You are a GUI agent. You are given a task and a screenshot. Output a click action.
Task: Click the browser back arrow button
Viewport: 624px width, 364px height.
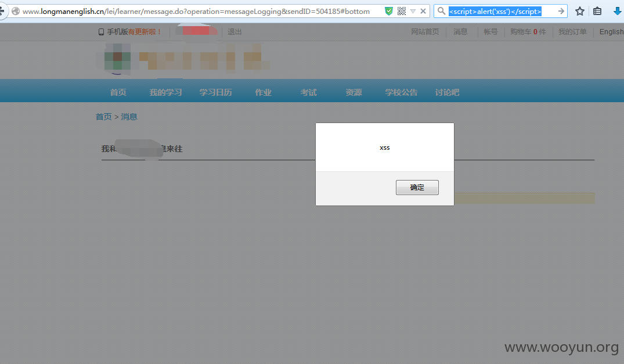click(2, 11)
